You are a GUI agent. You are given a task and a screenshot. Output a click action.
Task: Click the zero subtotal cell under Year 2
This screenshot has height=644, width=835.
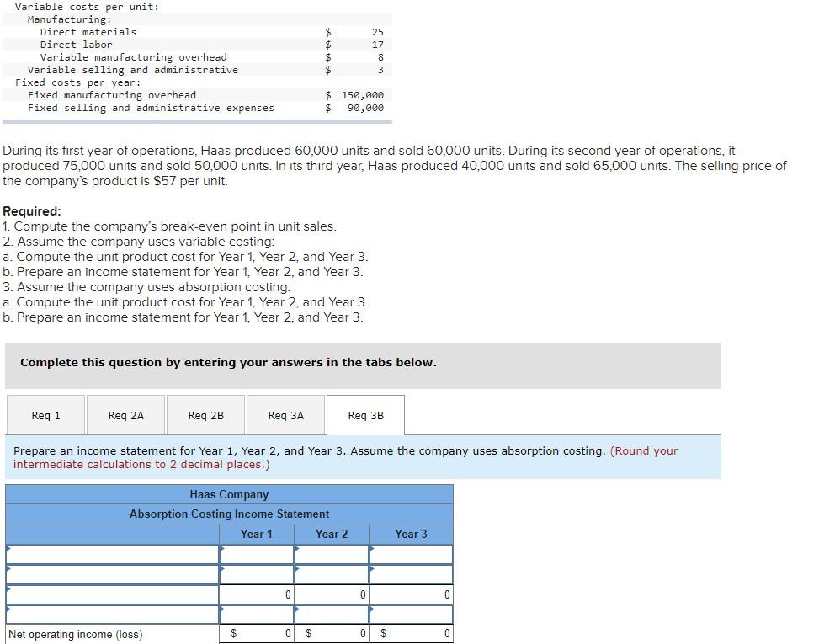point(330,593)
